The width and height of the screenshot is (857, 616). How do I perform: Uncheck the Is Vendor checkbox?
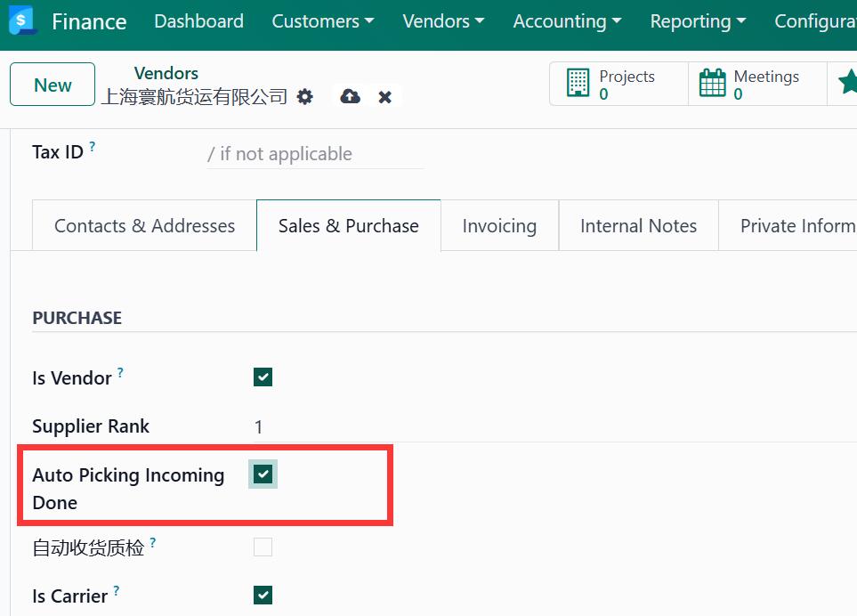tap(263, 377)
